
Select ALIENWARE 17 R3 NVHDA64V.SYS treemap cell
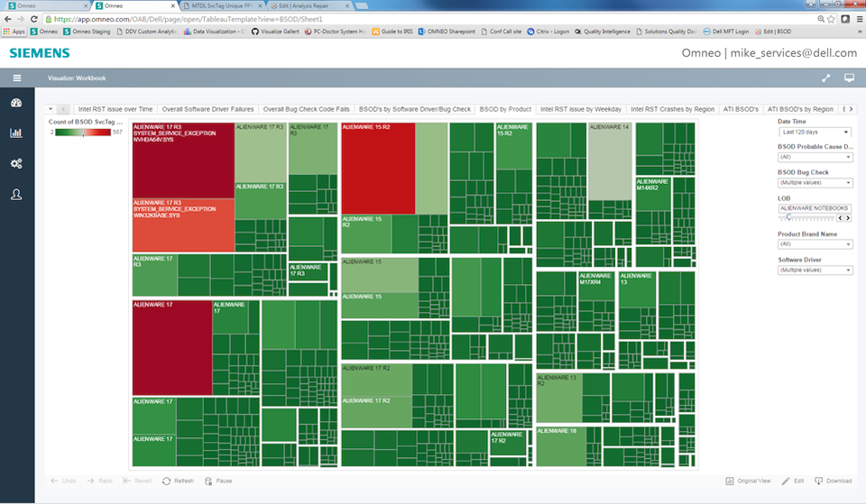tap(183, 160)
